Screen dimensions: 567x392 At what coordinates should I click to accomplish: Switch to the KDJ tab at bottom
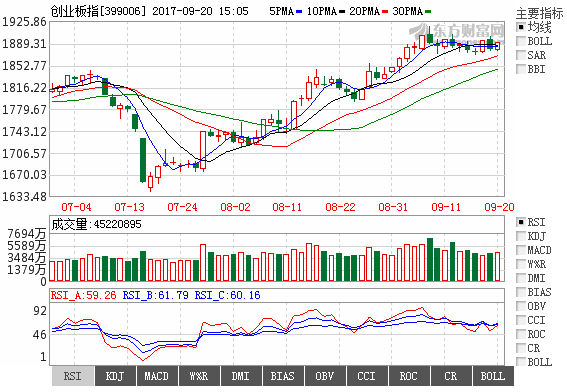coord(115,376)
